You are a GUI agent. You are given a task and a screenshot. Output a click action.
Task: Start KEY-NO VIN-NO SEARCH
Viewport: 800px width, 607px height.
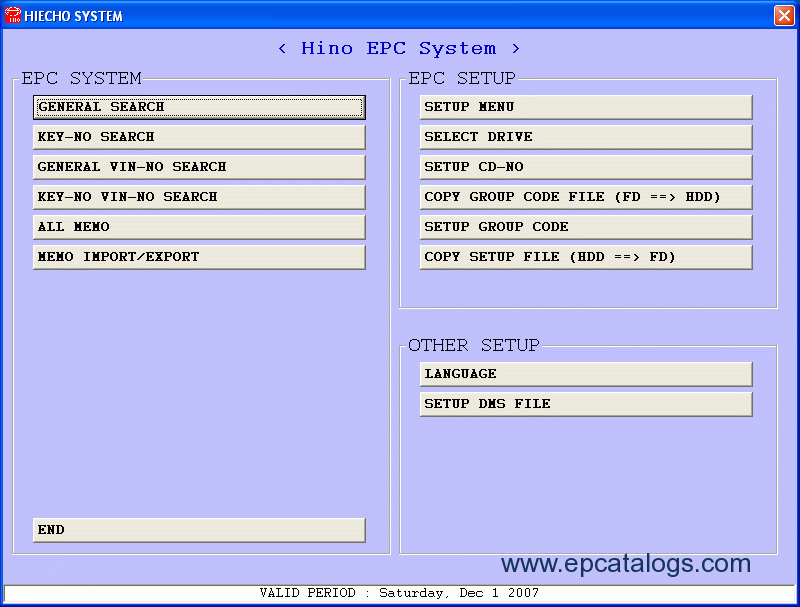[x=199, y=197]
